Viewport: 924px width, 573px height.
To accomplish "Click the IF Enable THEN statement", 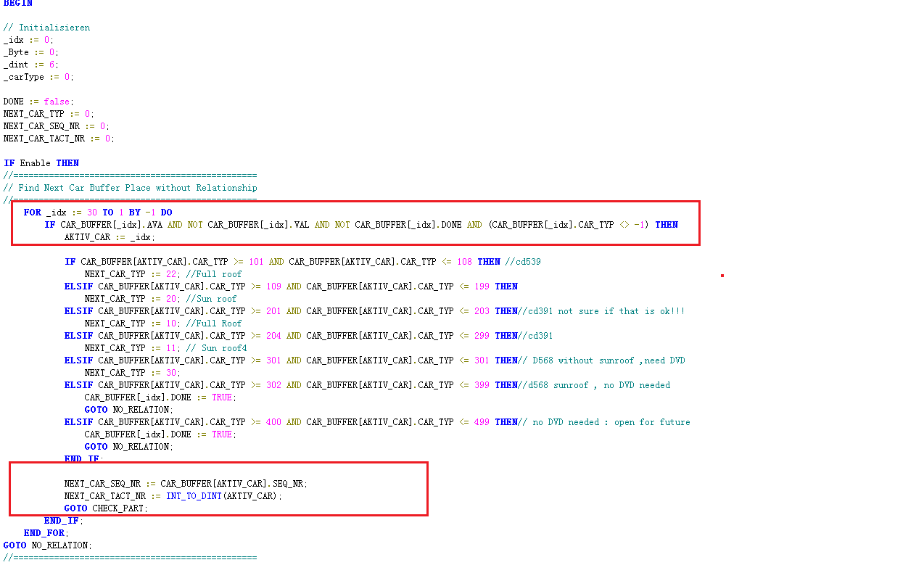I will tap(41, 163).
